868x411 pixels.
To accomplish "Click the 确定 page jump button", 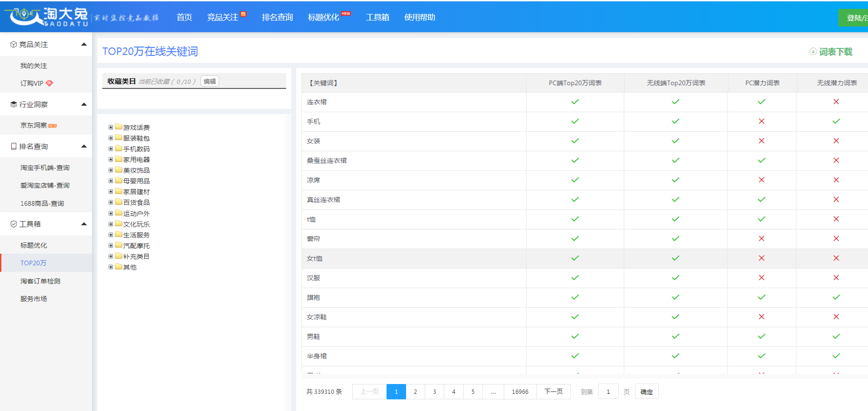I will tap(647, 392).
